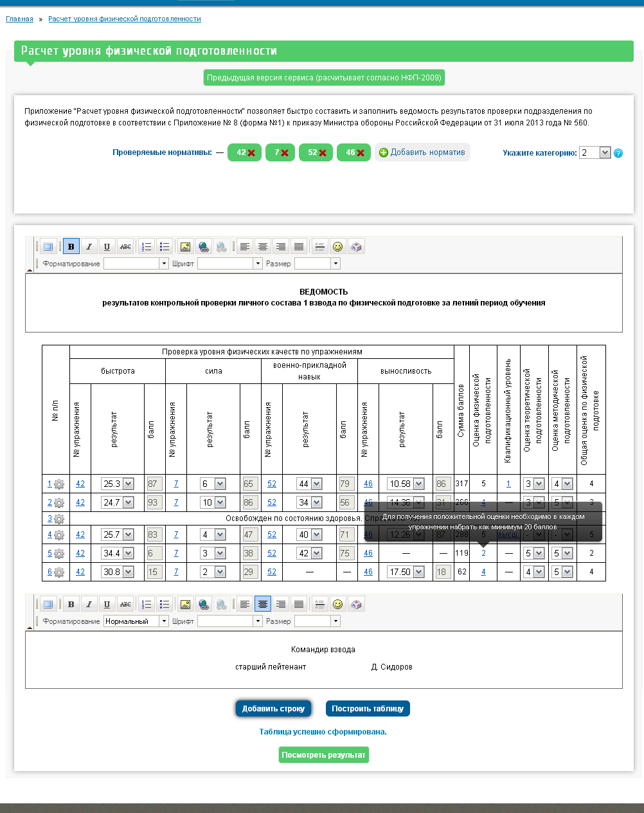This screenshot has height=813, width=644.
Task: Click grade link 2 in row 5
Action: point(483,553)
